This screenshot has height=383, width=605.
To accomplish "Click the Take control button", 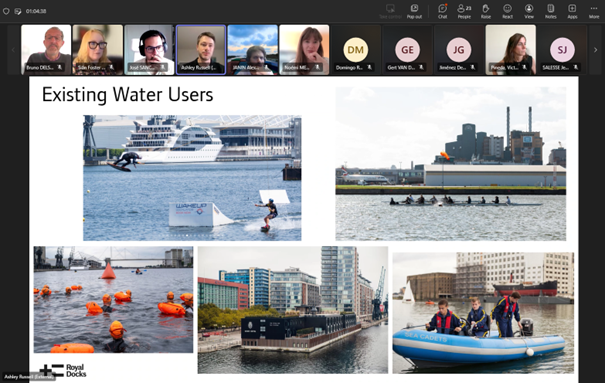I will click(390, 11).
